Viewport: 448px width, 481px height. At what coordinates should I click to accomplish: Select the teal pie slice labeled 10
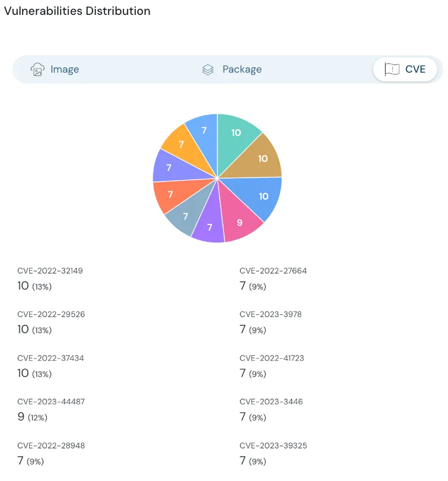tap(237, 133)
